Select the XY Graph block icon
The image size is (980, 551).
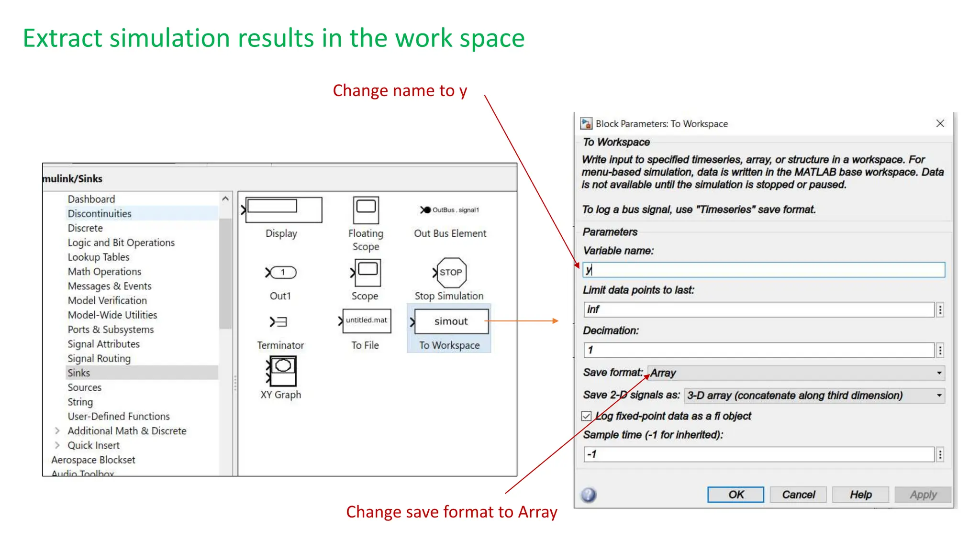coord(281,371)
